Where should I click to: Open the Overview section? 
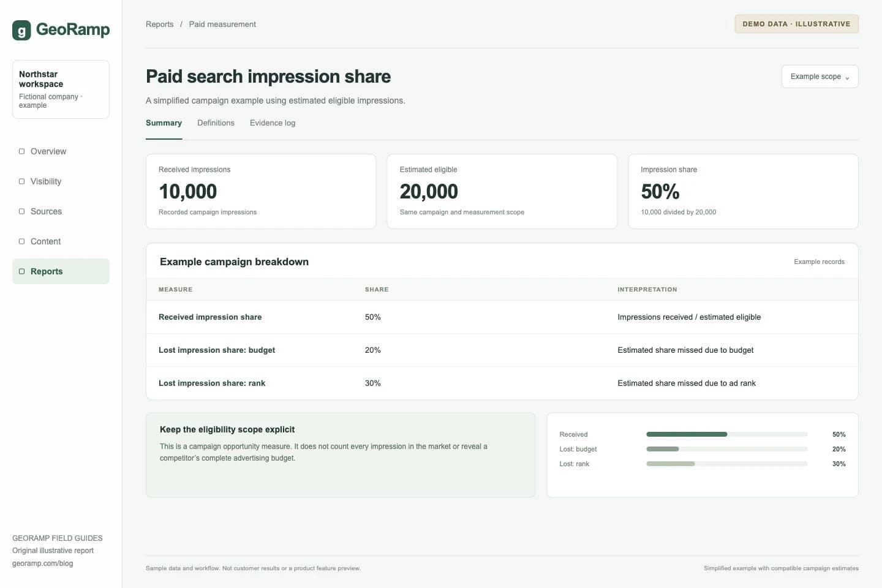click(61, 151)
